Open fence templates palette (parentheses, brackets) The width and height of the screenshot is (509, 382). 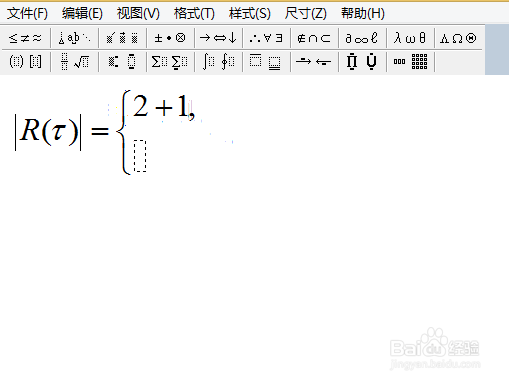coord(25,62)
